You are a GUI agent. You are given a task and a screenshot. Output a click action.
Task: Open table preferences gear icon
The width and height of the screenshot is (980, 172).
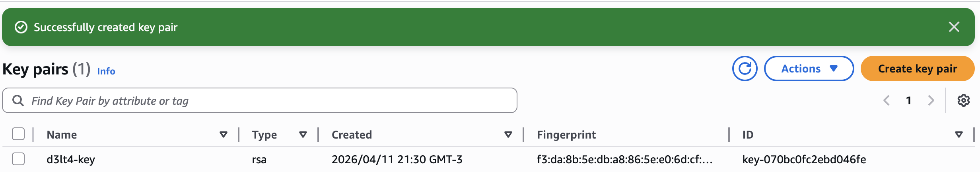(963, 100)
